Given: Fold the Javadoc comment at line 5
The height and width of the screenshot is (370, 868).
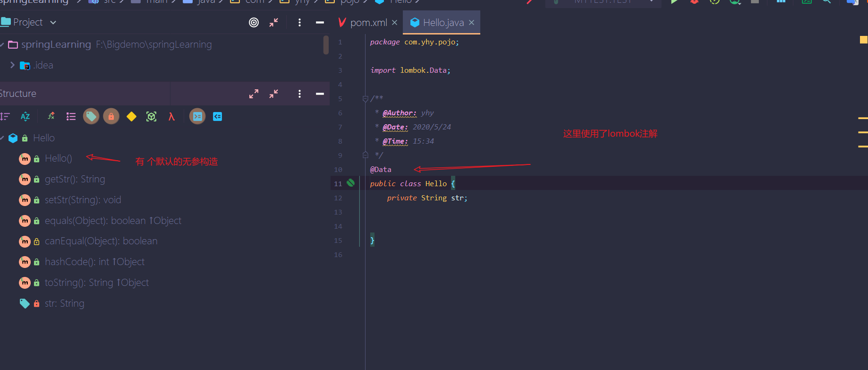Looking at the screenshot, I should 366,98.
